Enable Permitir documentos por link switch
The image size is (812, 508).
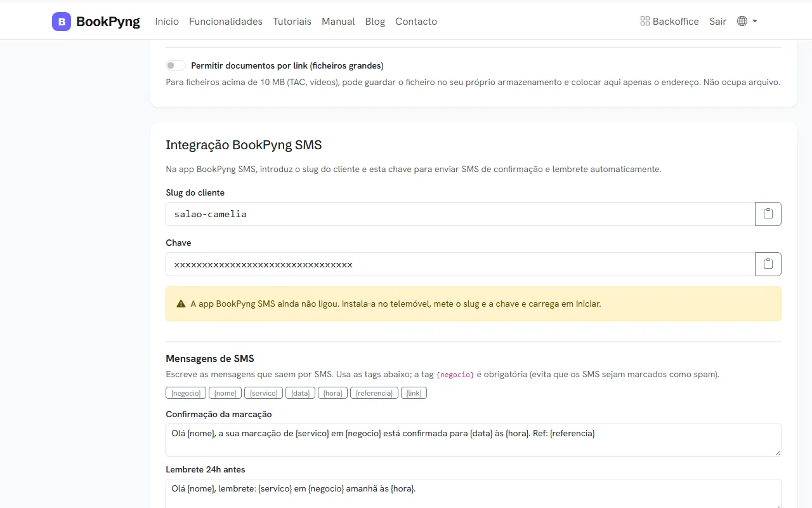coord(176,65)
